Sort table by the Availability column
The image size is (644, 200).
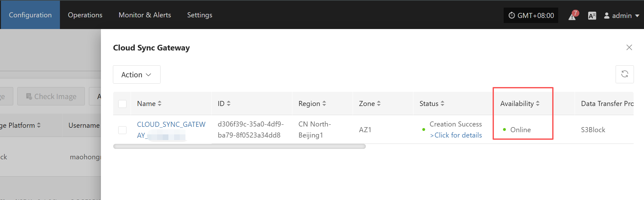click(538, 103)
